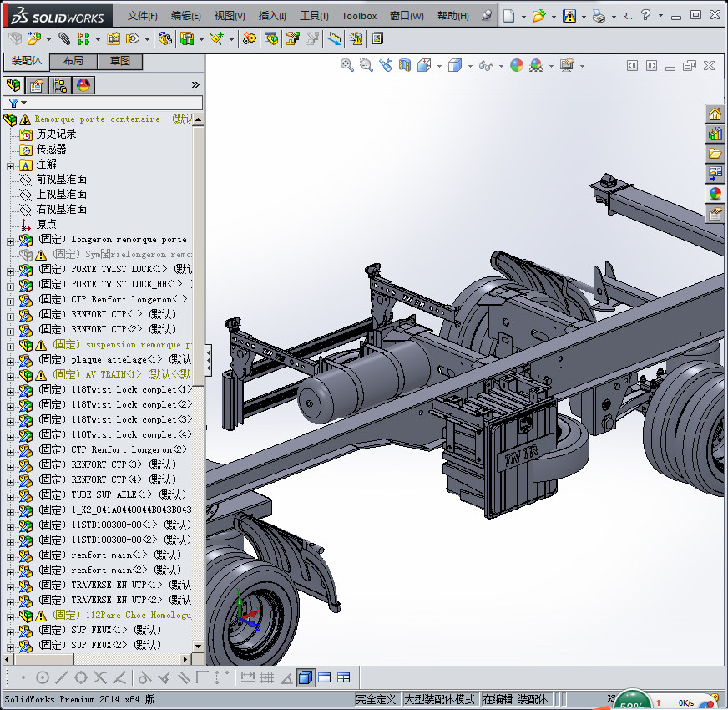Click the Previous View icon
This screenshot has width=728, height=710.
tap(385, 65)
